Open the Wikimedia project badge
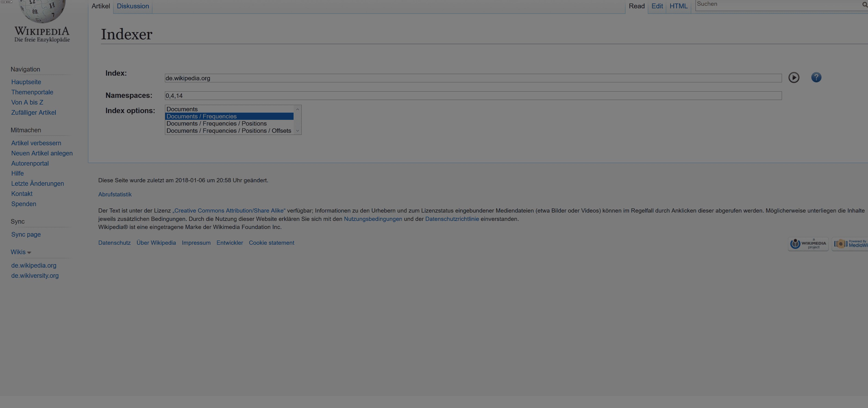868x408 pixels. (808, 244)
